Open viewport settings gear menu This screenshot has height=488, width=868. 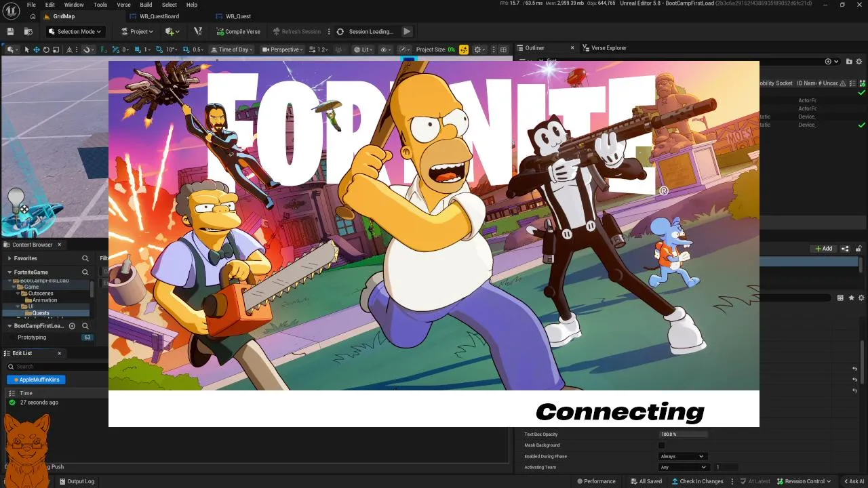pos(479,49)
